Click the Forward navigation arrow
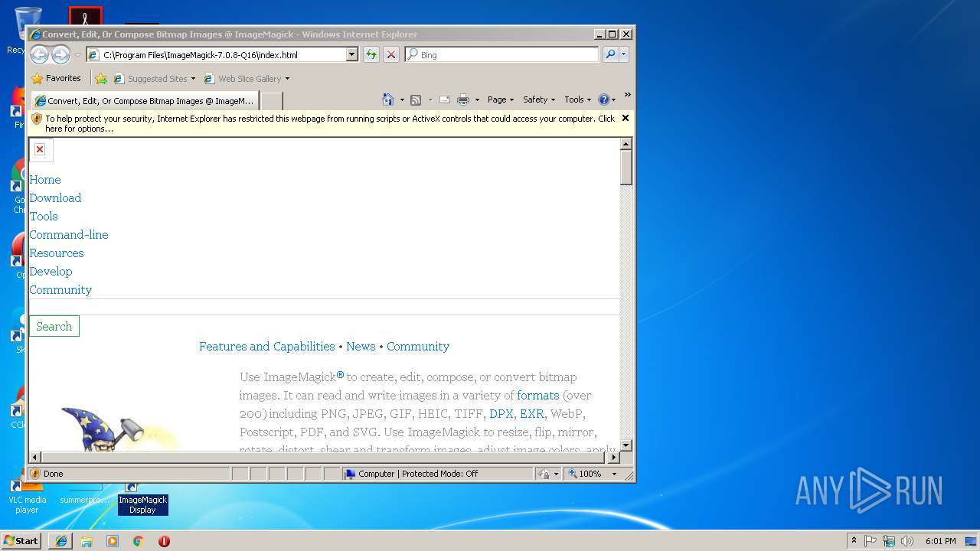The height and width of the screenshot is (551, 980). click(x=60, y=54)
